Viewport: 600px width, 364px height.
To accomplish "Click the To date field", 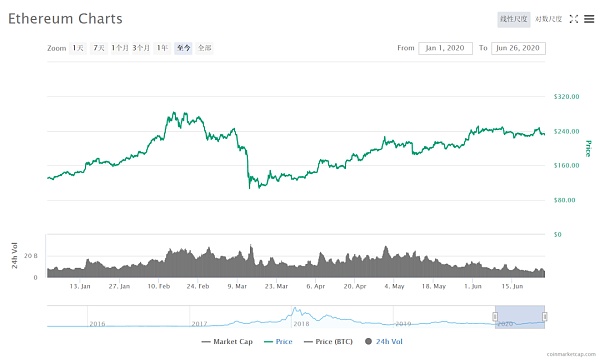I will point(518,48).
